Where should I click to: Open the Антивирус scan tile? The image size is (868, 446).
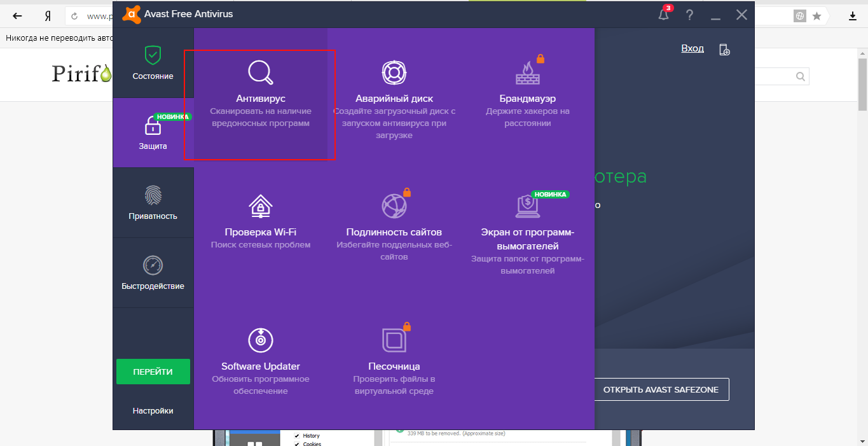[x=261, y=94]
